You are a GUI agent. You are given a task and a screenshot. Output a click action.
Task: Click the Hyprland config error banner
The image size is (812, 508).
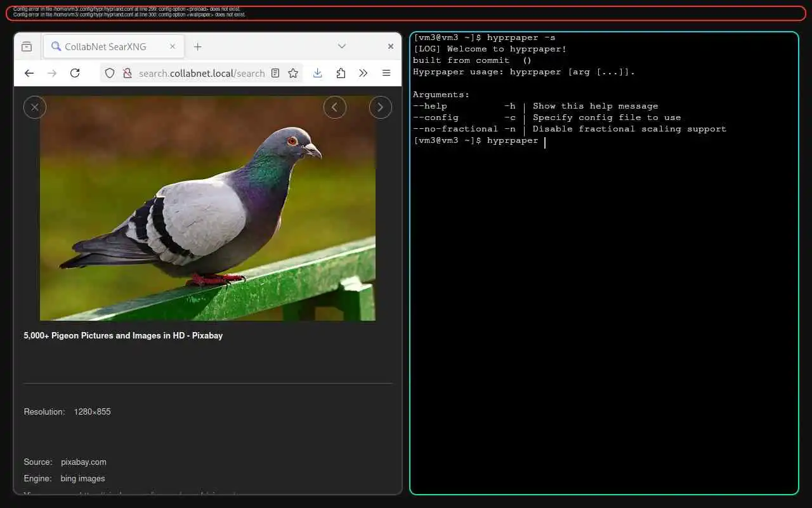[x=406, y=13]
